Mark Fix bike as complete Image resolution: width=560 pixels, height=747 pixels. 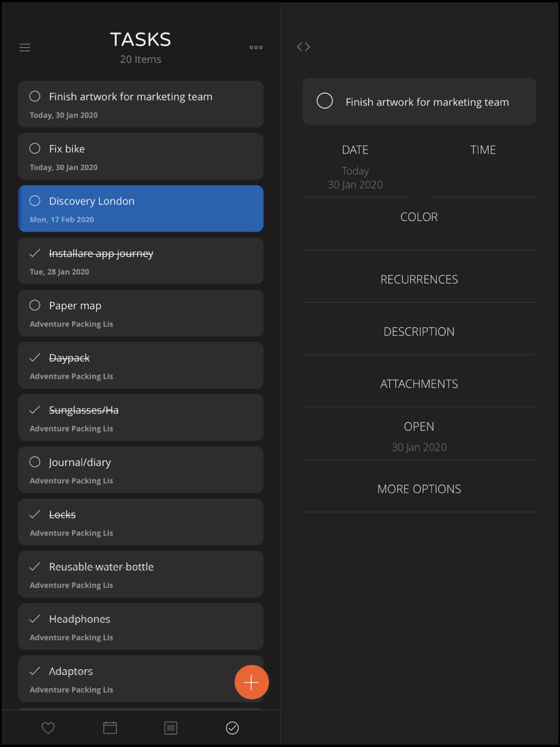point(35,148)
